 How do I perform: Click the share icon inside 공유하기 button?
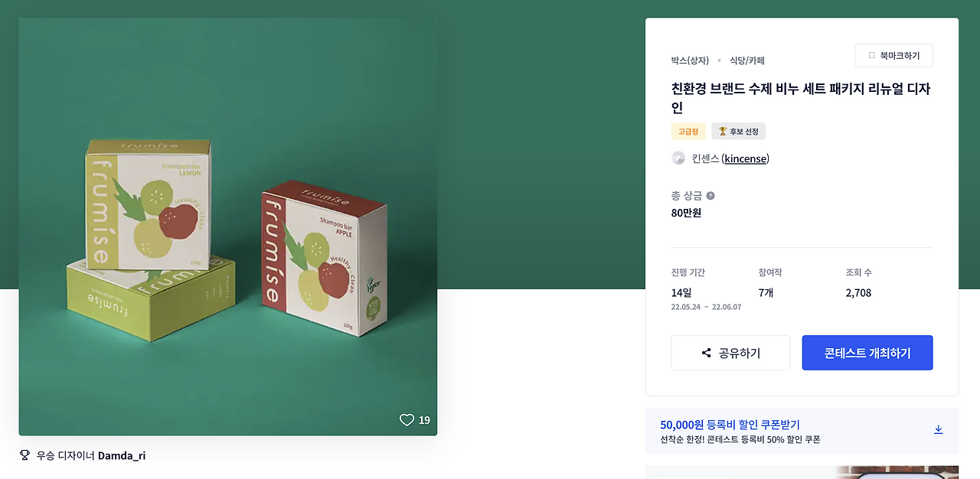706,352
